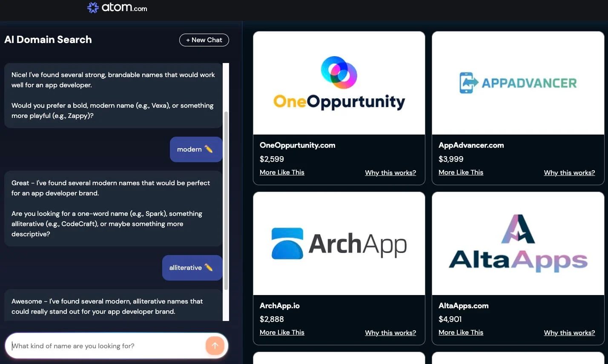Click Why this works for OneOppurtunity.com

coord(390,173)
